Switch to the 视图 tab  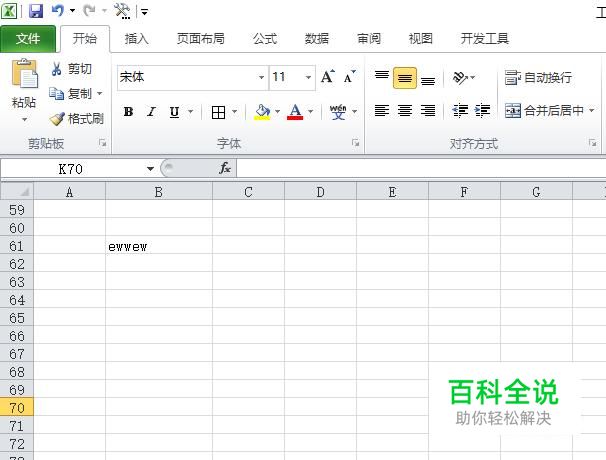[420, 39]
